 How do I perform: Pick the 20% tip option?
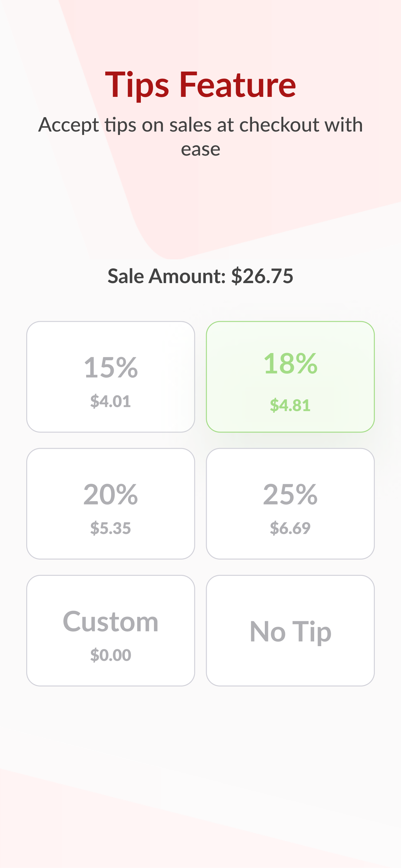(x=111, y=503)
